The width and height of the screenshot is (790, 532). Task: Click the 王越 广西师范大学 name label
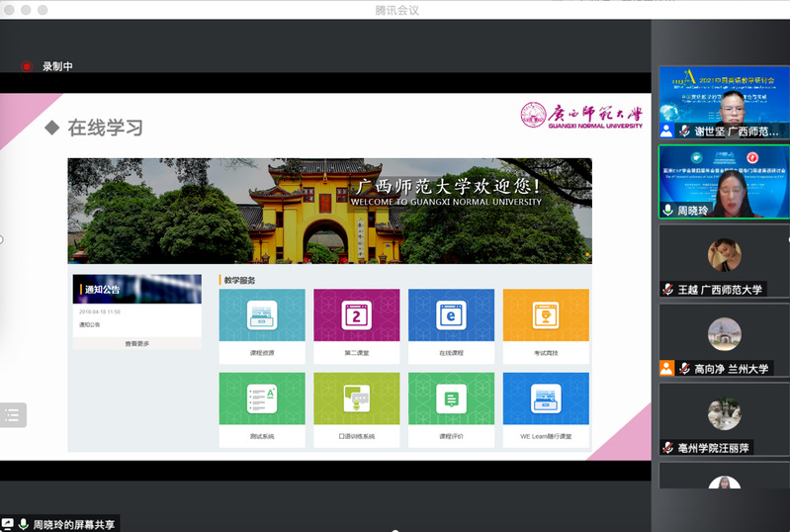pos(720,290)
